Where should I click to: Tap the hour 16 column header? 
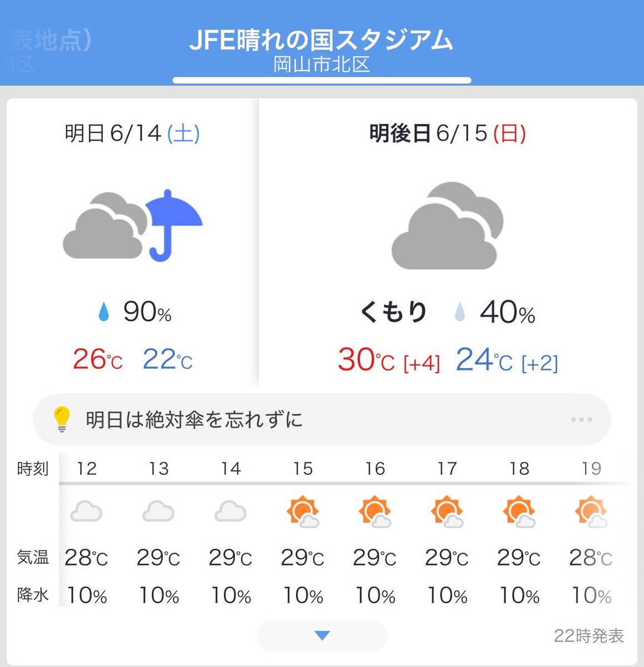375,469
